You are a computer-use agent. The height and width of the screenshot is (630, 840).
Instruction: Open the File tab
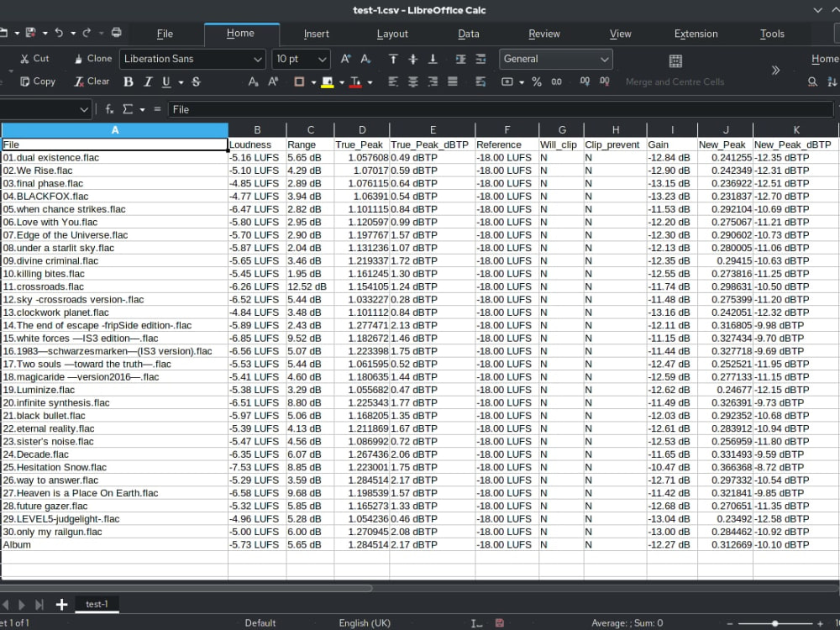pyautogui.click(x=165, y=34)
